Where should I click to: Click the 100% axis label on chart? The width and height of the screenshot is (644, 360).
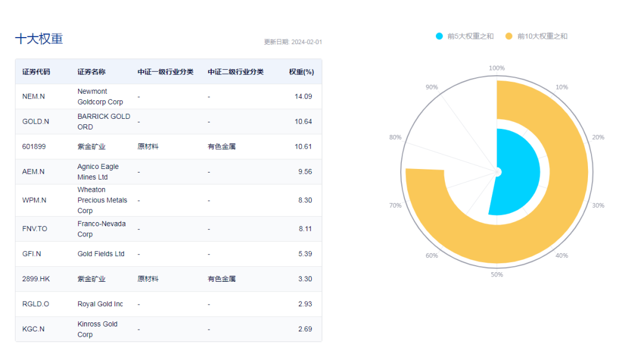497,68
